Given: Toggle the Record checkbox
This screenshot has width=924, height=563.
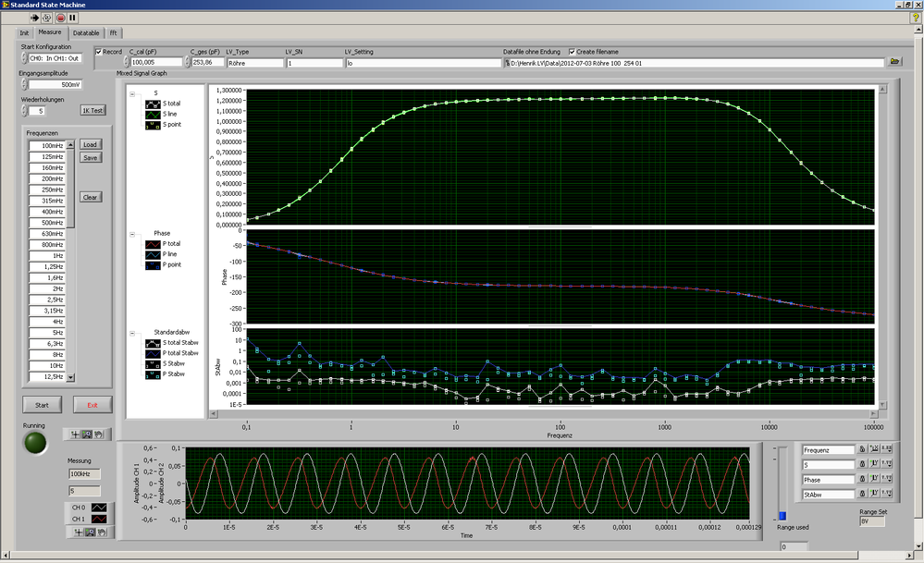Looking at the screenshot, I should [x=99, y=52].
